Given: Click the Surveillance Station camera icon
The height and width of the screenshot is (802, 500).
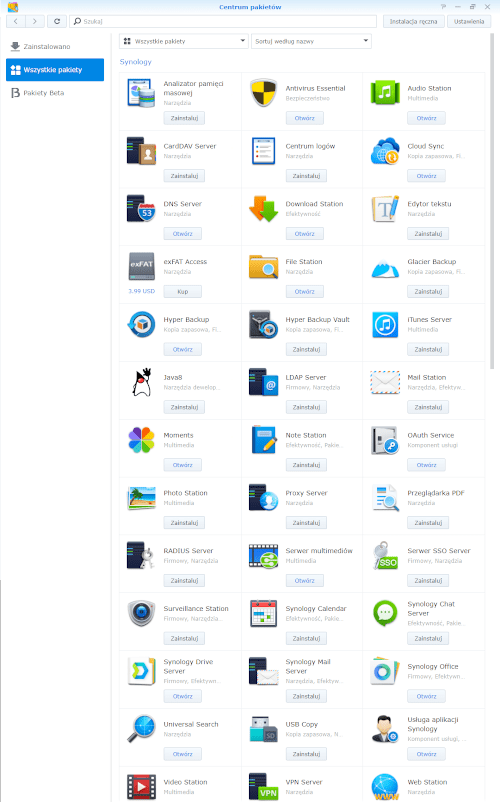Looking at the screenshot, I should pos(141,613).
